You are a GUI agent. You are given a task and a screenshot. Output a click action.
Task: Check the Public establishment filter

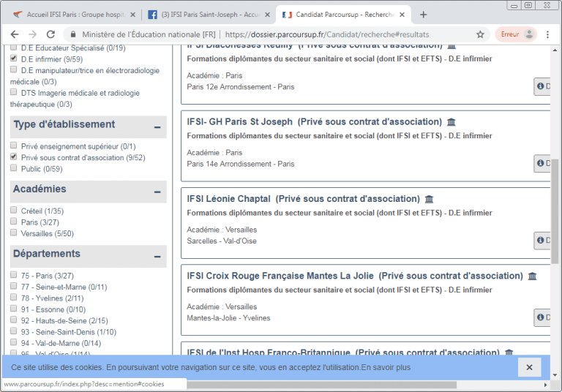[x=14, y=167]
